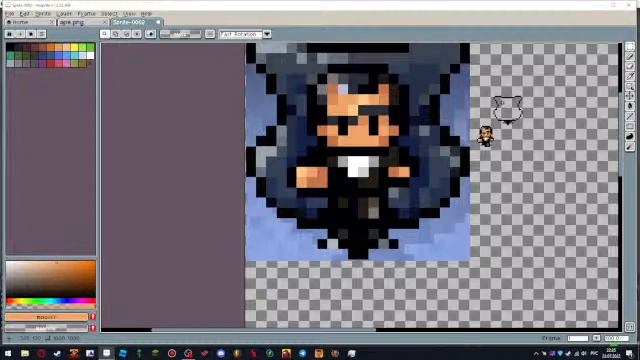Click the orange foreground color bar
640x360 pixels.
(46, 317)
